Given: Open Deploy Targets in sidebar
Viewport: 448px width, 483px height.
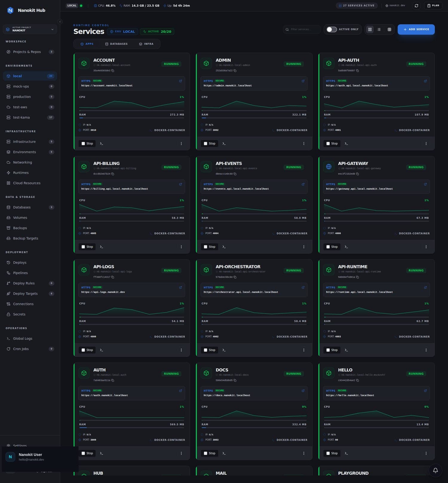Looking at the screenshot, I should click(30, 294).
